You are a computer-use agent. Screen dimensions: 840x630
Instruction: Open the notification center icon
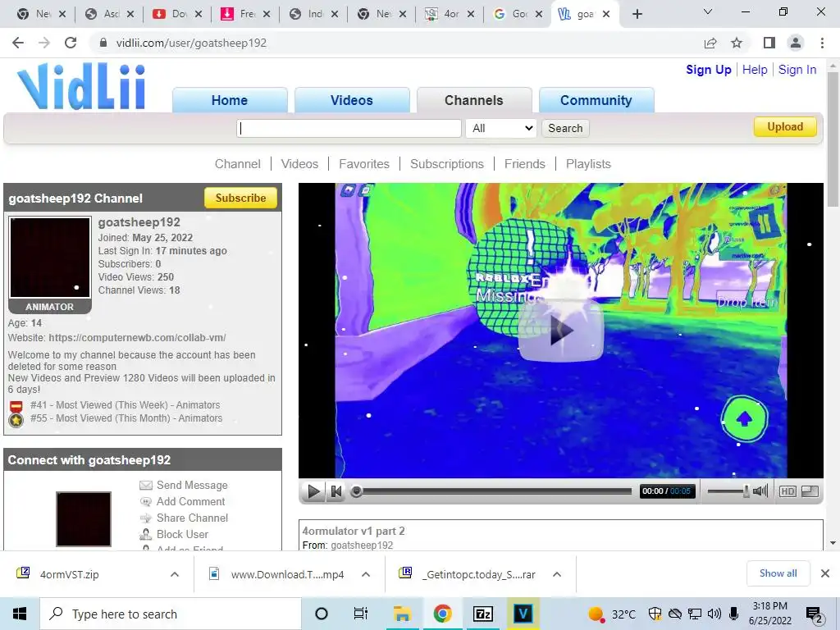[x=815, y=614]
